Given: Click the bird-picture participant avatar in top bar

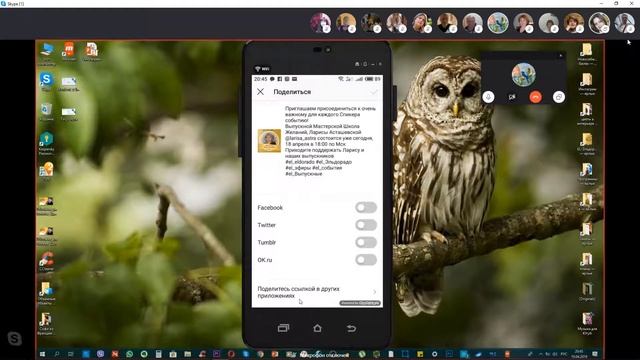Looking at the screenshot, I should pos(498,22).
